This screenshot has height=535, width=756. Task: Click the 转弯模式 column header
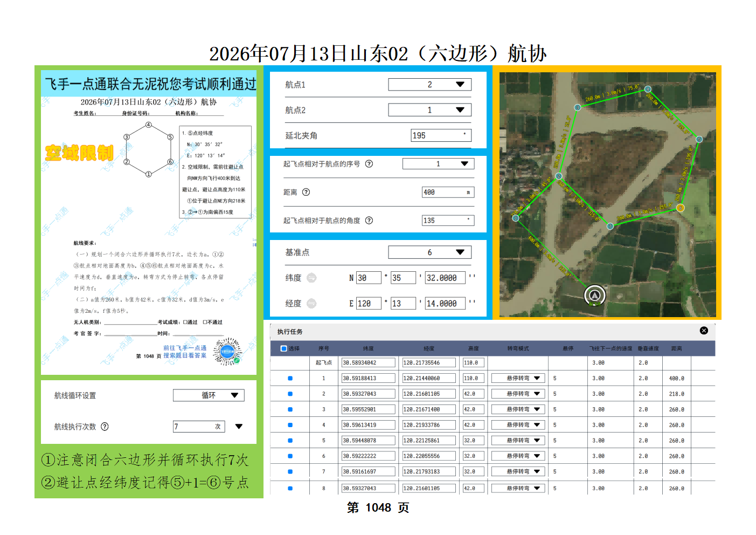pos(518,348)
